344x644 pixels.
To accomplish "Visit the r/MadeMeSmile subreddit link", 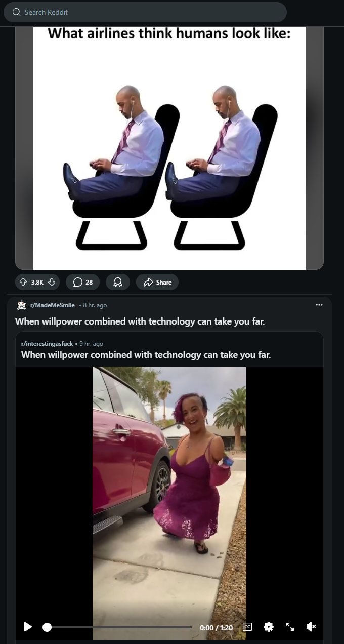I will point(53,305).
